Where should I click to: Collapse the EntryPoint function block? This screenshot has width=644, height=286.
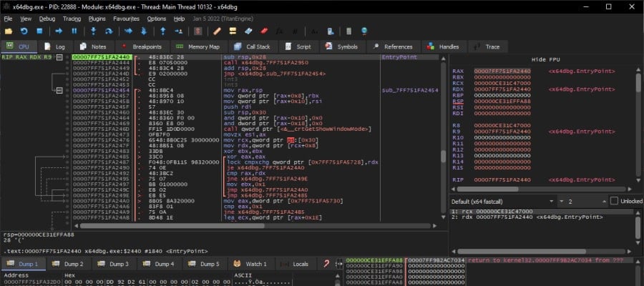(x=59, y=57)
